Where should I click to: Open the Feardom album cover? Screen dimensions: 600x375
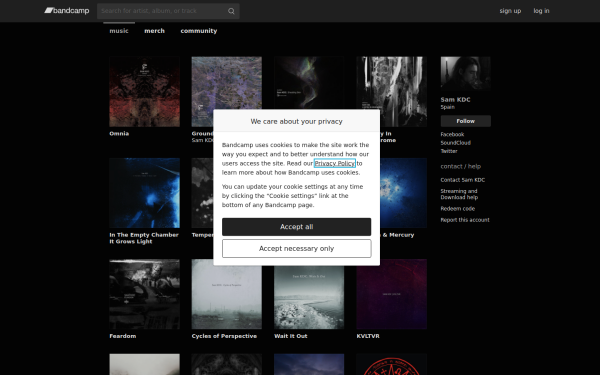tap(145, 294)
